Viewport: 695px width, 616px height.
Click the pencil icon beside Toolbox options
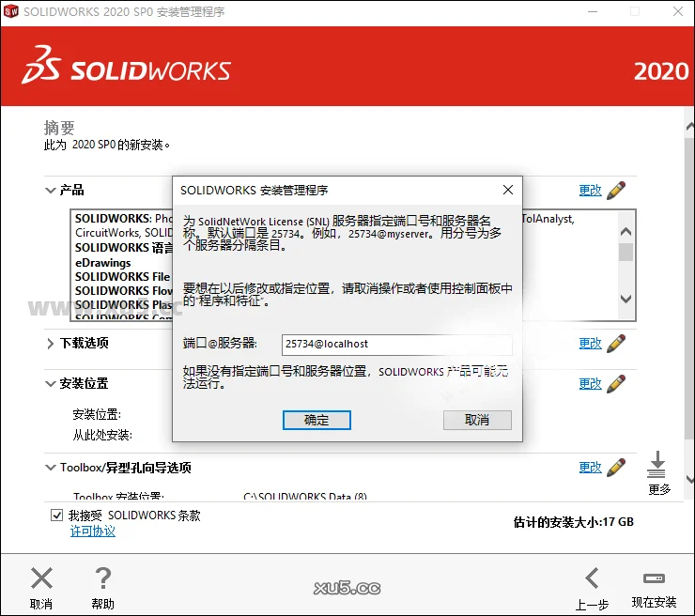[x=616, y=468]
